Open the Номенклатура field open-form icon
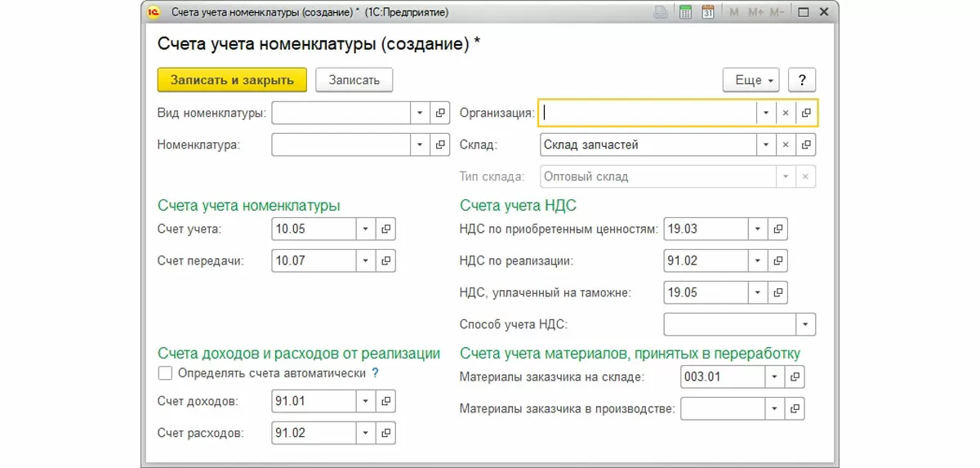 (440, 145)
